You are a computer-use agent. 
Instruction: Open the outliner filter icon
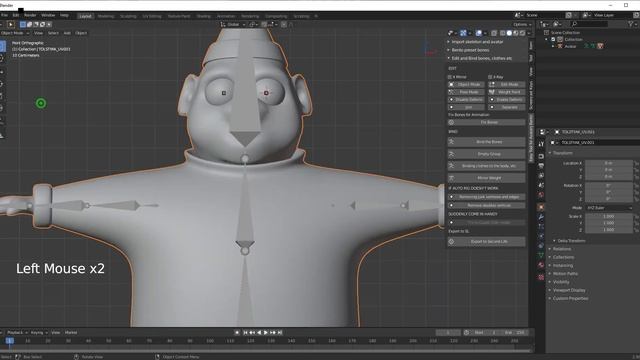coord(631,24)
